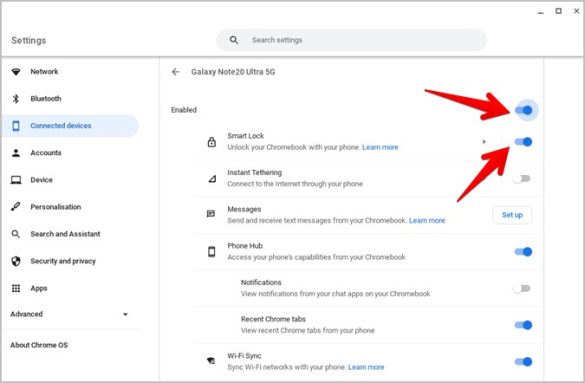Go back using the arrow beside Galaxy Note20
The width and height of the screenshot is (585, 383).
pos(175,72)
